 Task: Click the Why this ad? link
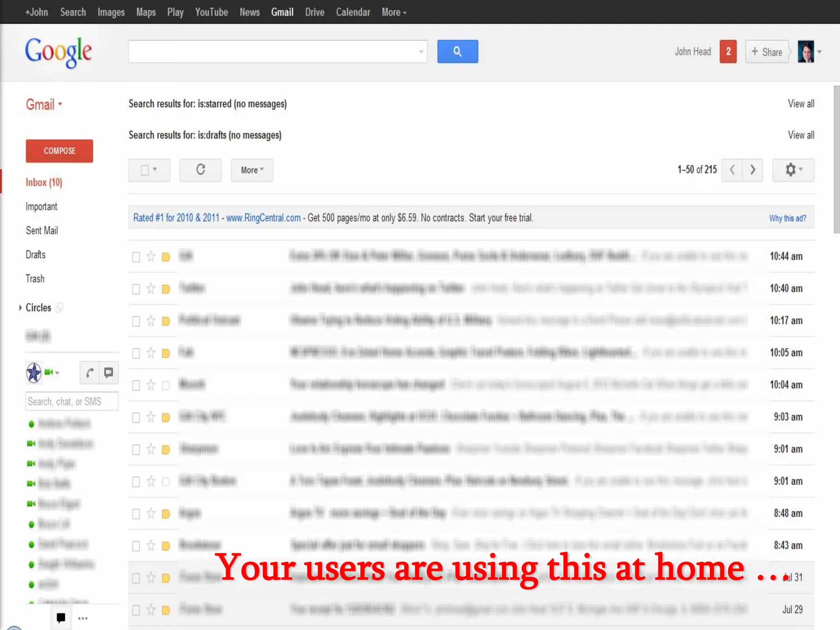click(787, 218)
